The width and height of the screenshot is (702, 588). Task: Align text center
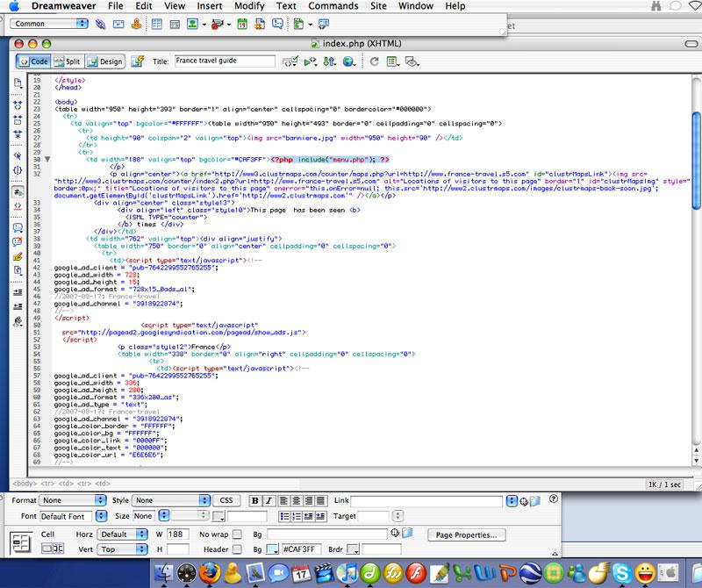[x=296, y=500]
